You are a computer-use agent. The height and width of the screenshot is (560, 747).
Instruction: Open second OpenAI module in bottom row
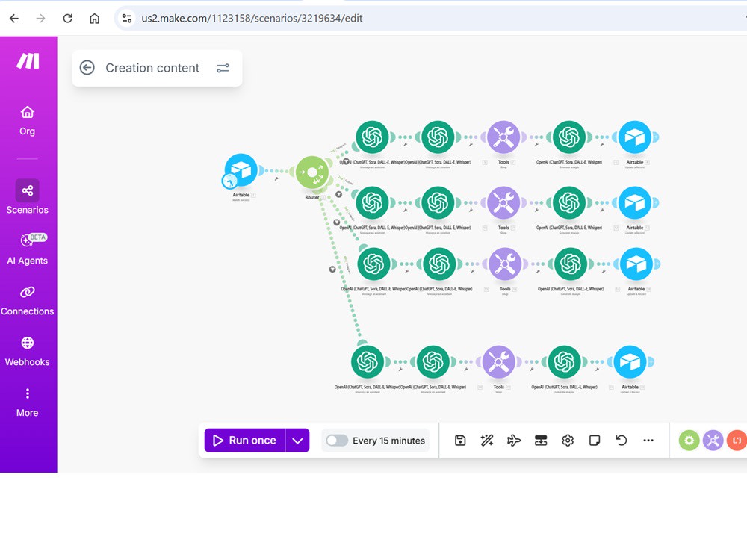(433, 362)
